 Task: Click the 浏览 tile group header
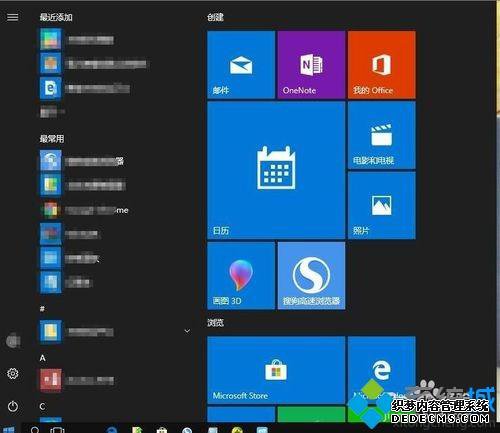pos(215,322)
